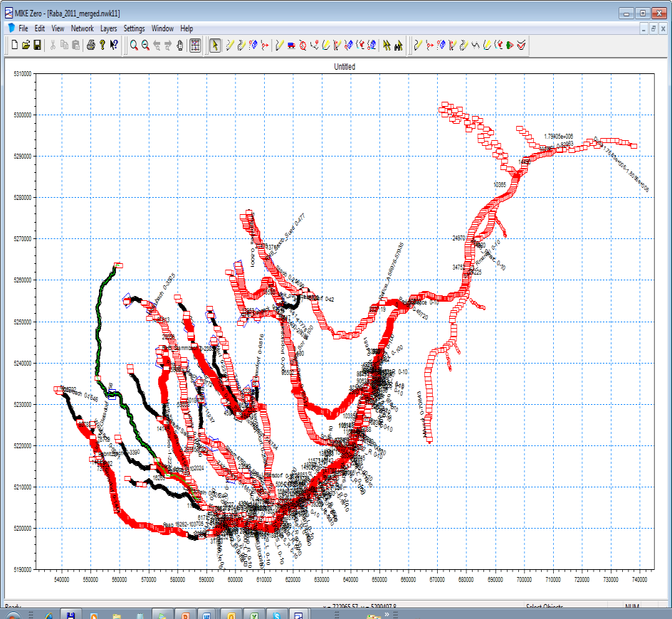
Task: Click the red arrow move-point tool
Action: 265,45
